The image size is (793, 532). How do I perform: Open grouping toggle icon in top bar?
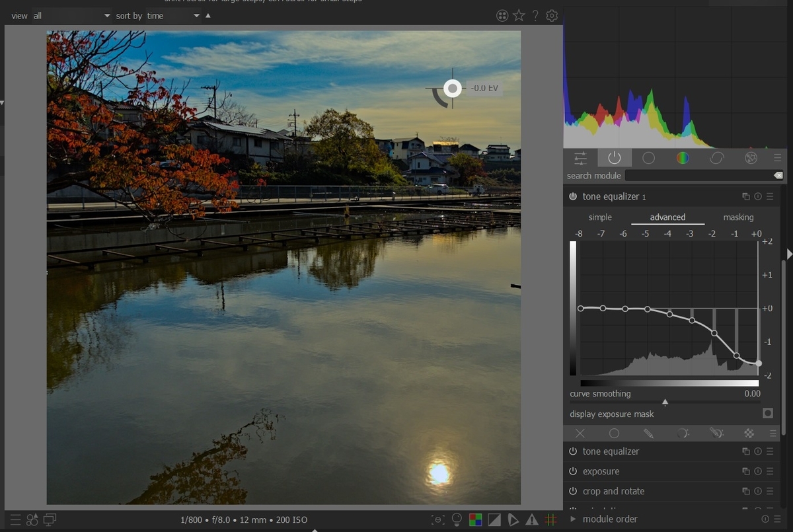click(x=502, y=16)
